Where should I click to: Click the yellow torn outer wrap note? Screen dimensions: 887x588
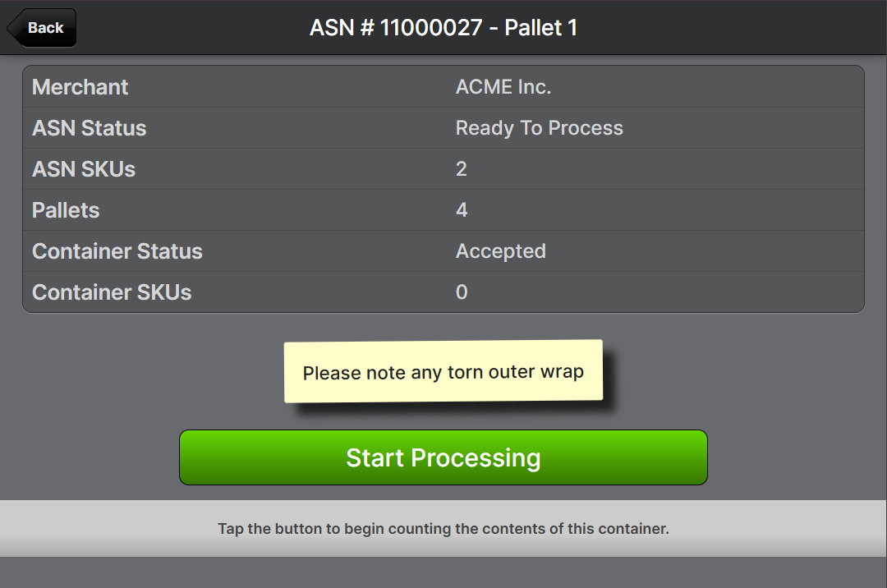(x=443, y=372)
